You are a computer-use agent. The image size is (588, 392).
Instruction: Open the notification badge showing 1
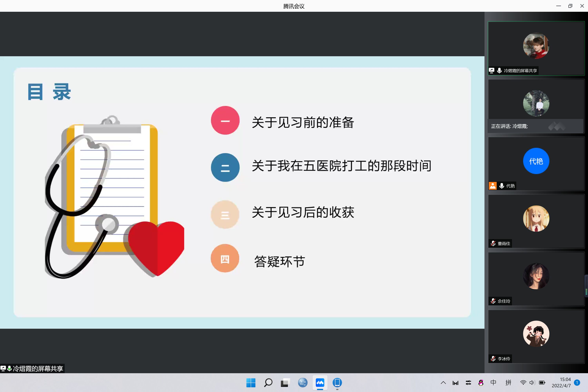point(577,383)
